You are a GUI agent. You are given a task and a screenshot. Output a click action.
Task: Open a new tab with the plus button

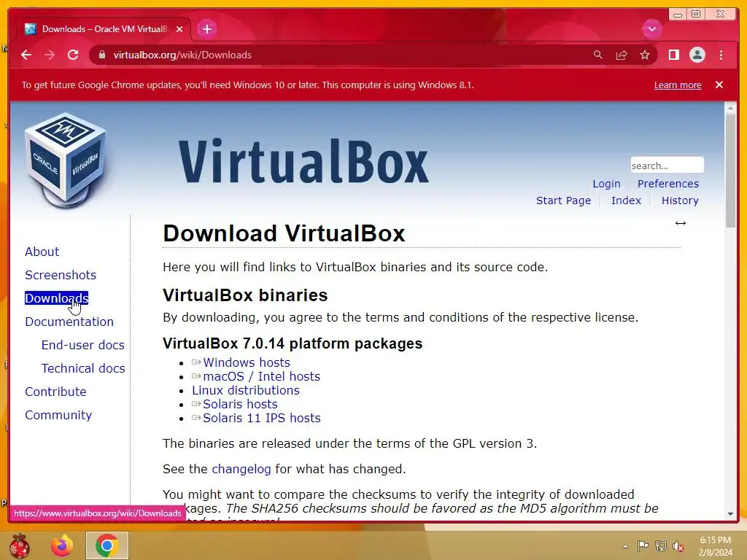click(x=206, y=29)
